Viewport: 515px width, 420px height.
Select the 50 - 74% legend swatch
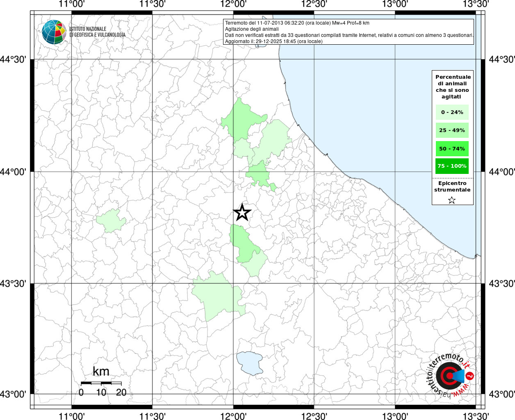pos(452,148)
